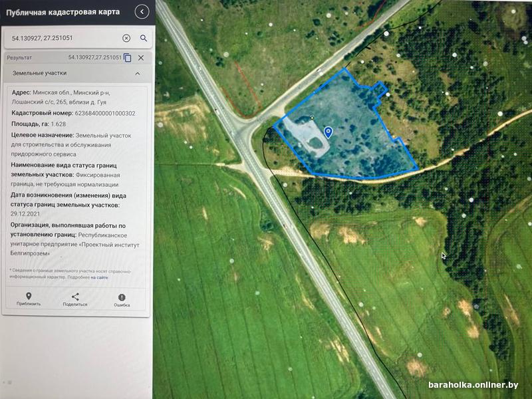Close the Результат panel

click(x=141, y=58)
